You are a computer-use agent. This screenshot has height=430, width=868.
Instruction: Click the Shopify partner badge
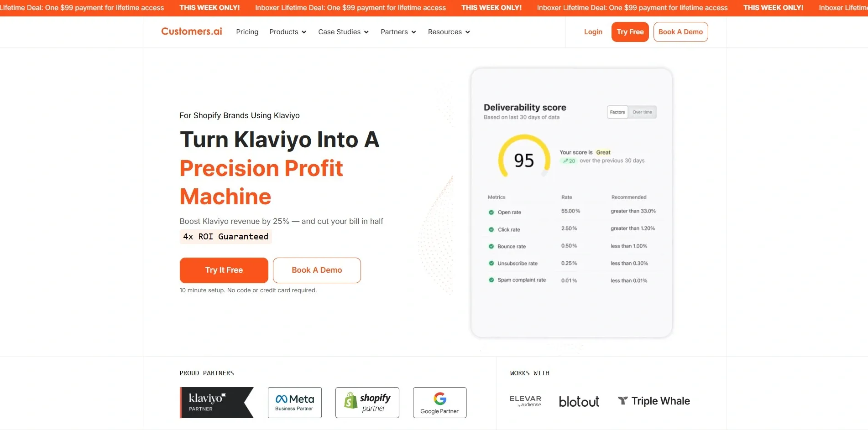click(367, 403)
